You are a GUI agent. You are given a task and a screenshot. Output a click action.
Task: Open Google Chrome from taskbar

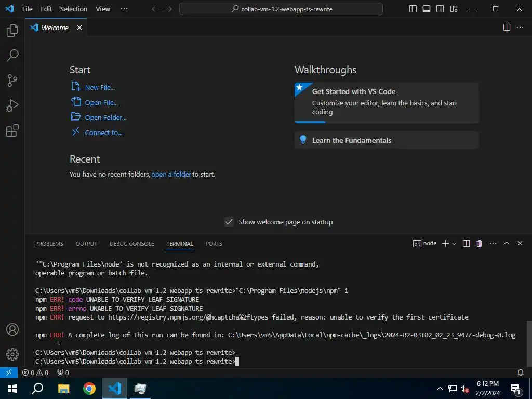tap(89, 389)
